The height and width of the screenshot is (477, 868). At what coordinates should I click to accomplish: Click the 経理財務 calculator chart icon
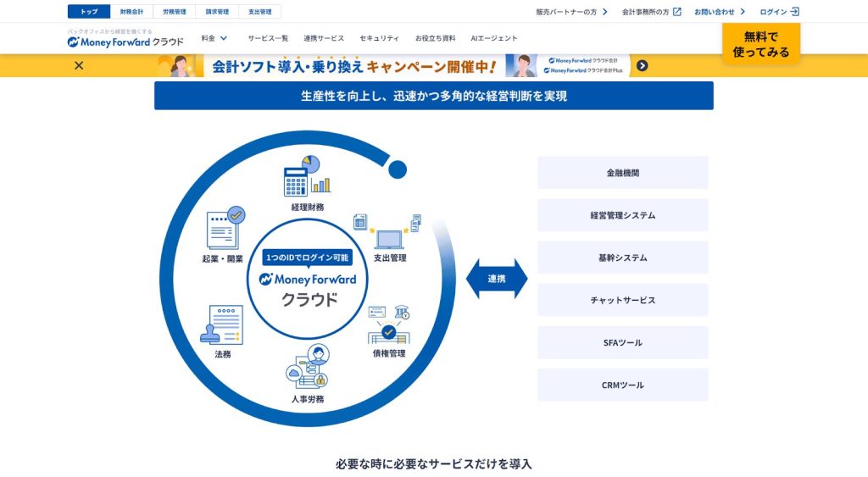307,175
